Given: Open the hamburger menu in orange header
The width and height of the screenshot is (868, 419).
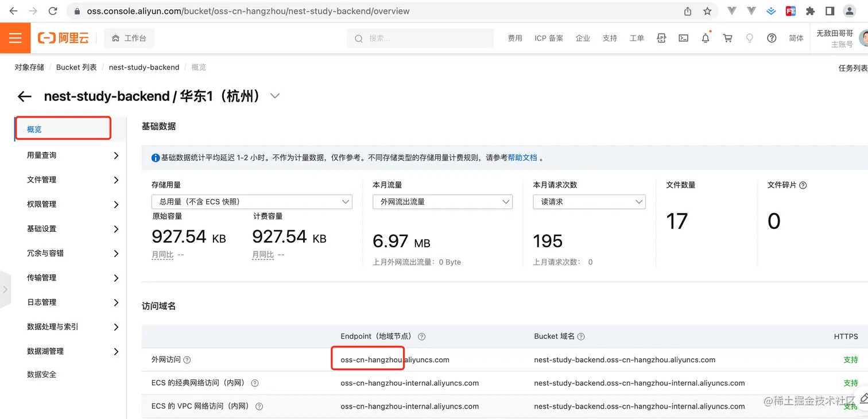Looking at the screenshot, I should point(15,38).
